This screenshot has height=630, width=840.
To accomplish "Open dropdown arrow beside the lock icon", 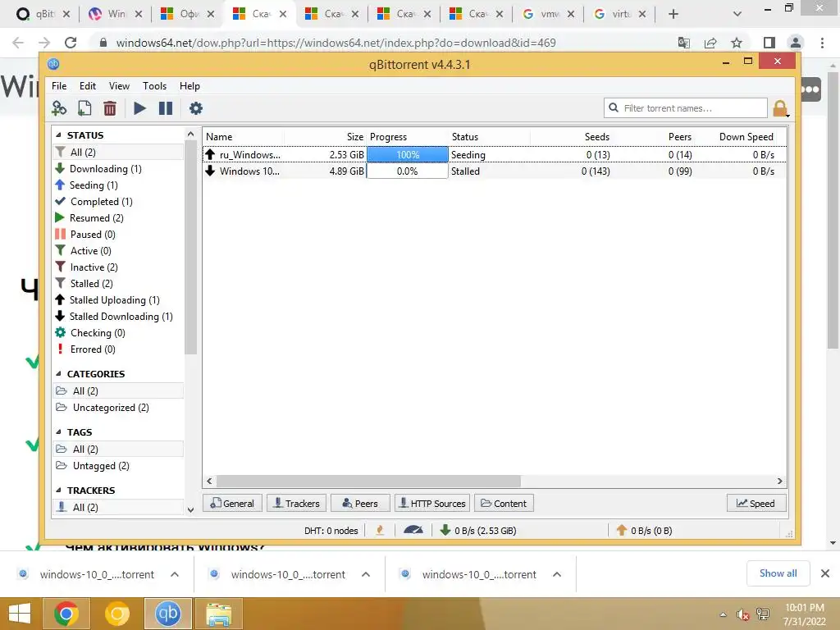I will 788,115.
